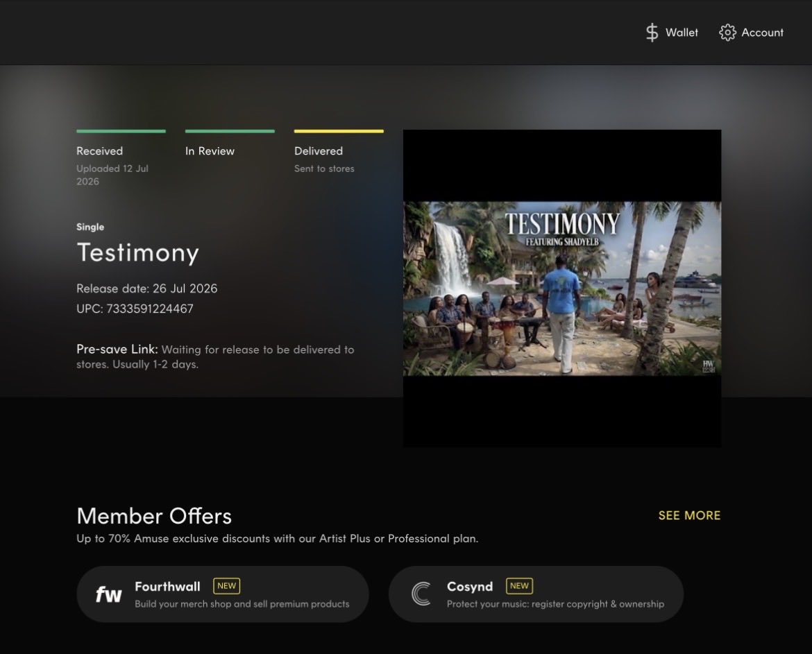Click the 'Pre-save Link:' label
Image resolution: width=812 pixels, height=654 pixels.
click(x=117, y=350)
